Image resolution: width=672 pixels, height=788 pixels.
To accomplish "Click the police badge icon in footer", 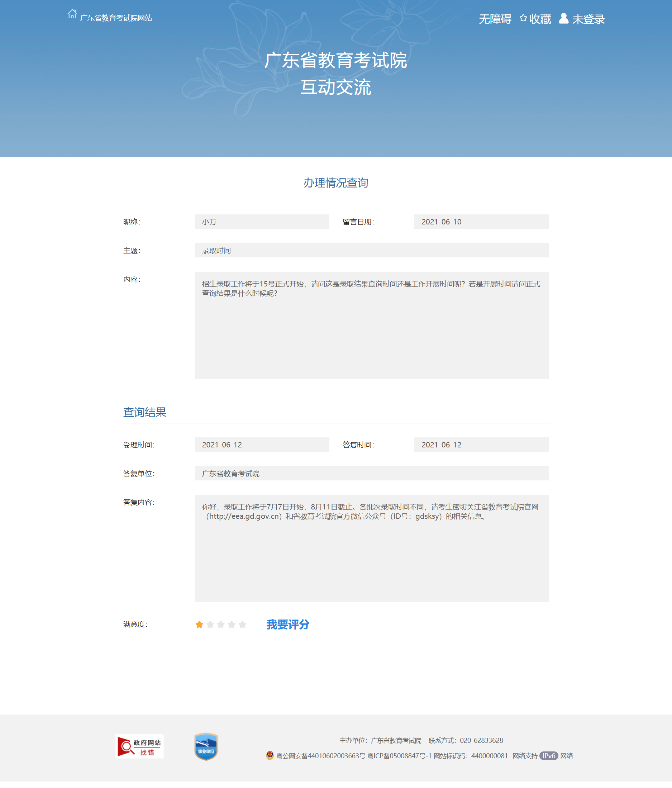I will 270,755.
